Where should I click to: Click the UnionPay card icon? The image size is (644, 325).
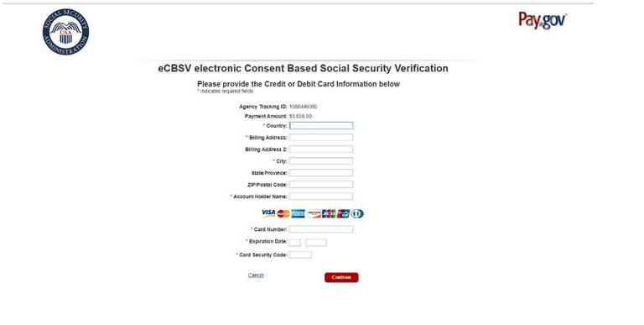(x=343, y=213)
